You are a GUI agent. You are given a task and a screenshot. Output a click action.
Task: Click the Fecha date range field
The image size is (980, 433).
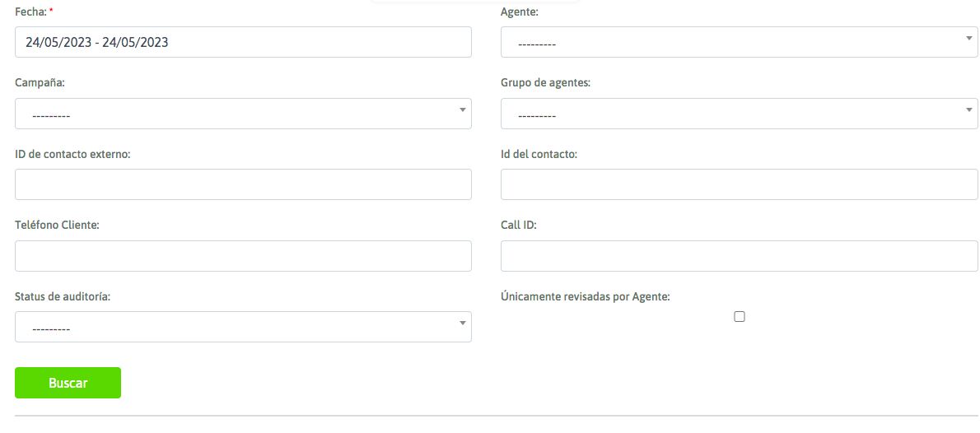point(243,42)
